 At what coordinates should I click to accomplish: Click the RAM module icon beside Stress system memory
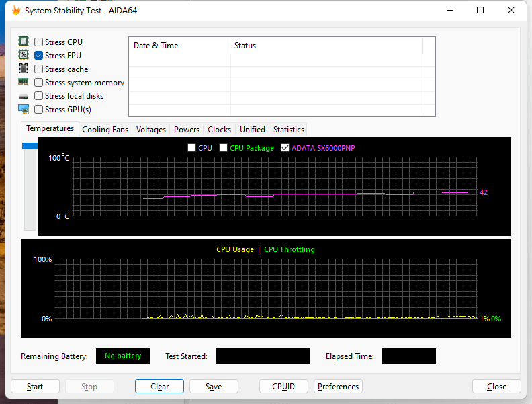(x=24, y=82)
